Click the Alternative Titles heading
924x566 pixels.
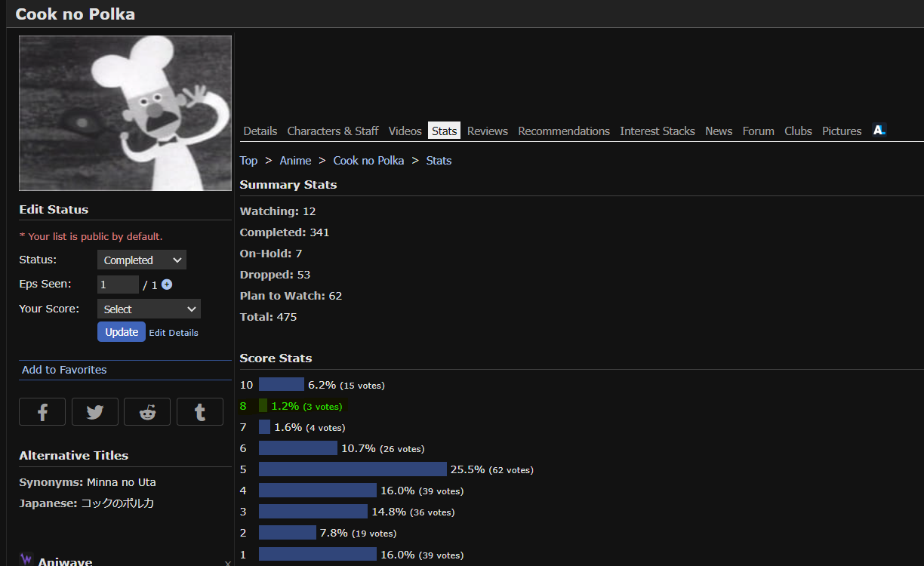tap(74, 456)
